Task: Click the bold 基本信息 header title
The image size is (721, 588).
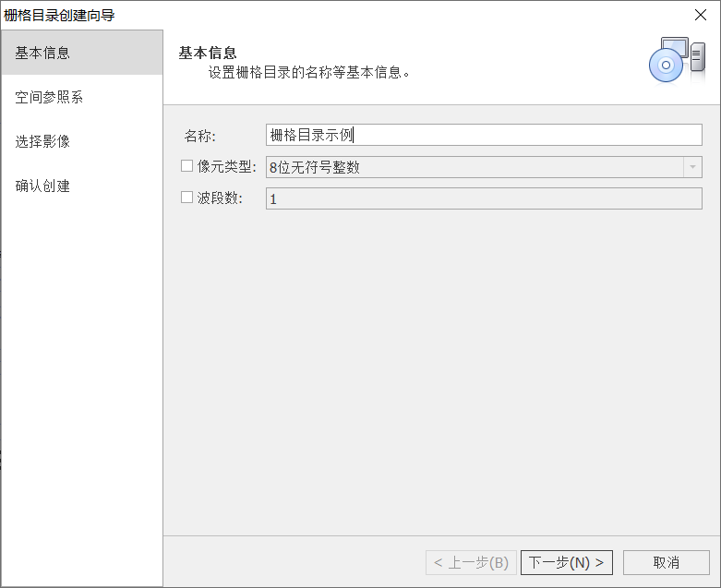Action: tap(208, 53)
